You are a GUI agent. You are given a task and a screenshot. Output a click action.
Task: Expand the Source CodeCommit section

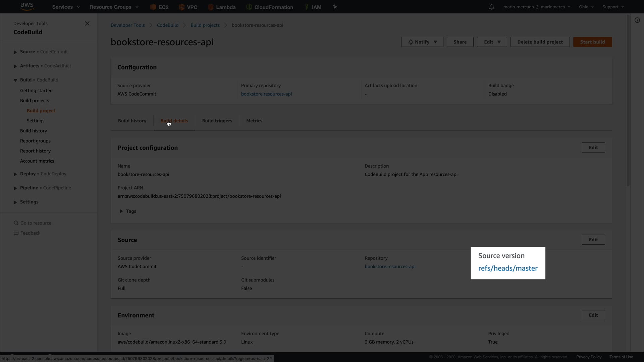tap(15, 52)
